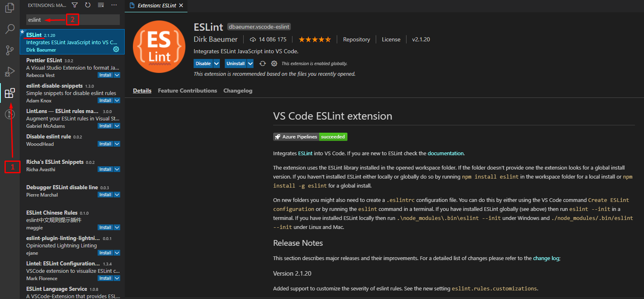This screenshot has height=299, width=644.
Task: Refresh the extensions list
Action: point(88,5)
